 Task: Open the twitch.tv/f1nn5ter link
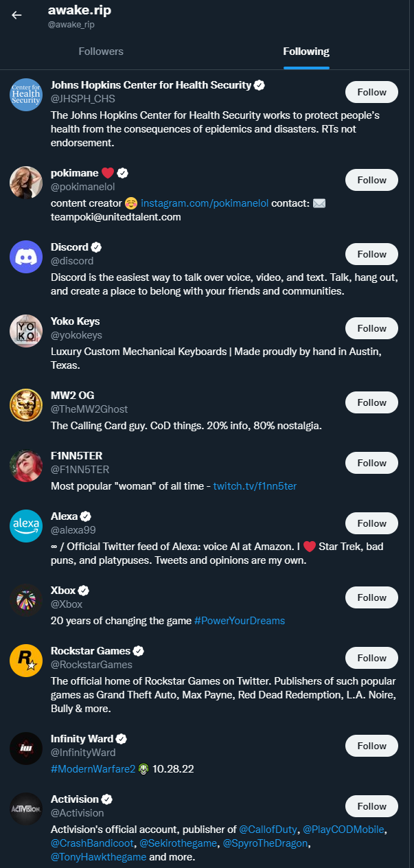click(x=255, y=486)
